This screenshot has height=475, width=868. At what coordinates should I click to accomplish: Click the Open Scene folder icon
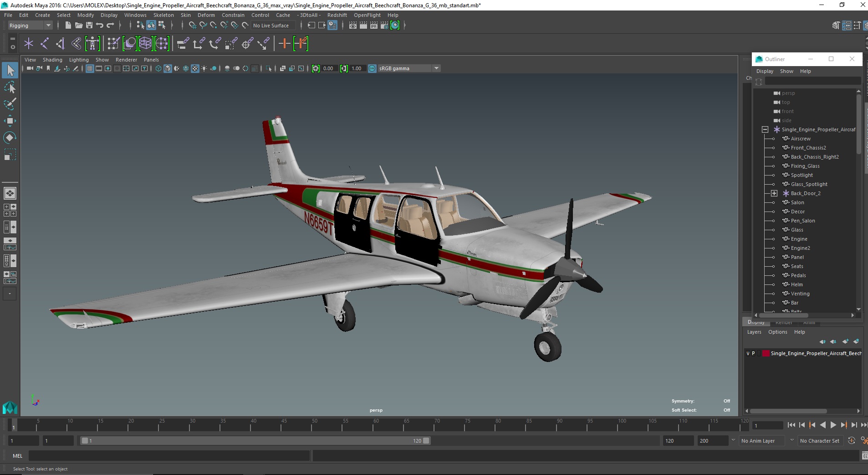tap(79, 26)
